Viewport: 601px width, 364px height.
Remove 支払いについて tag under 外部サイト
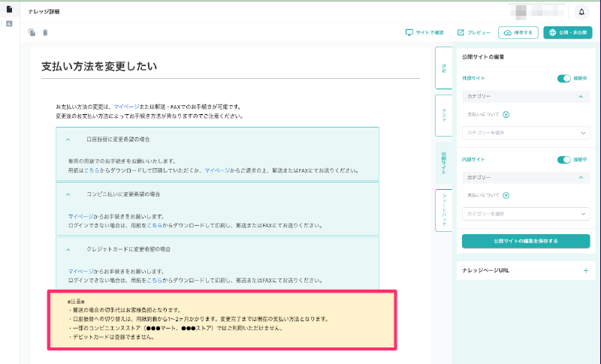pos(506,114)
